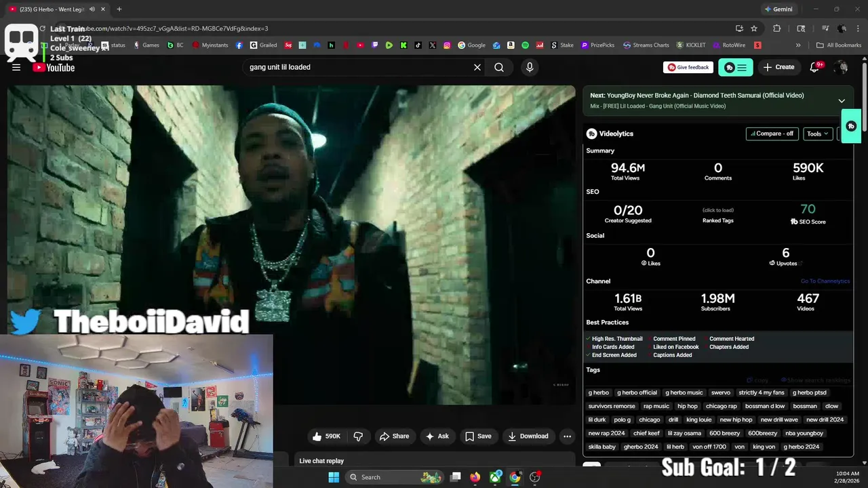Image resolution: width=868 pixels, height=488 pixels.
Task: Select the 'strictly 4 my fans' tag
Action: point(762,392)
